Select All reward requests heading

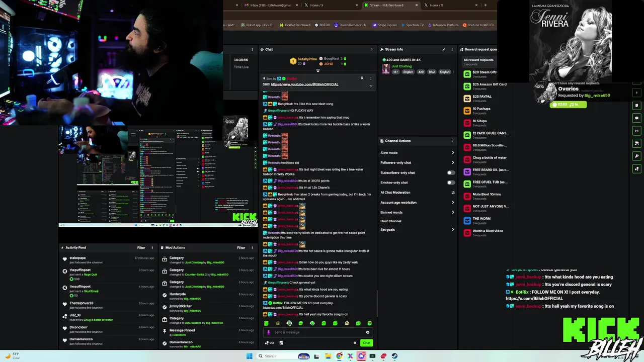478,60
